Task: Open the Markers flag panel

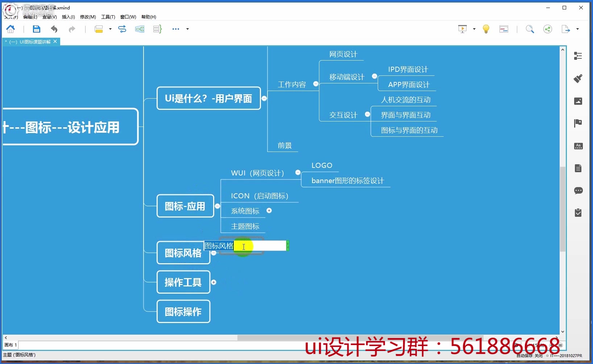Action: [578, 123]
